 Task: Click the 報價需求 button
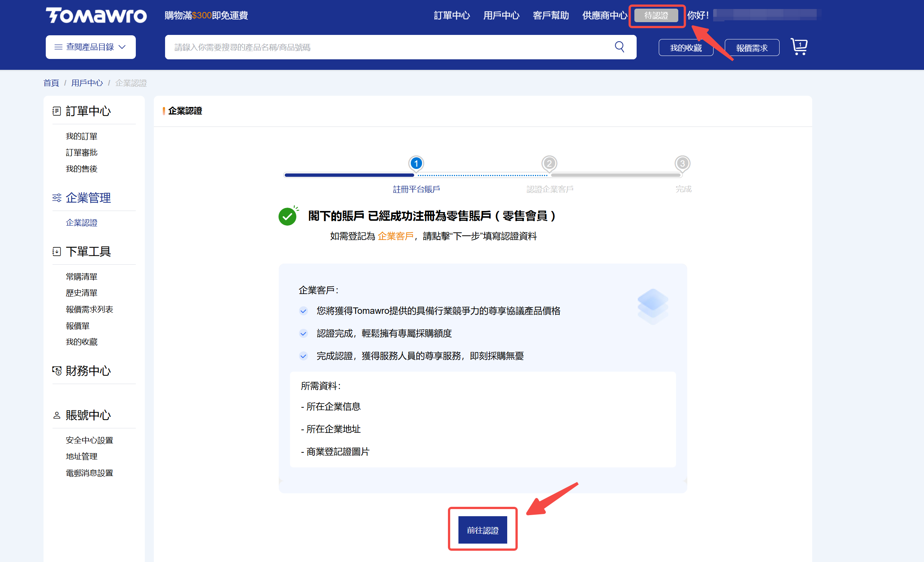[x=752, y=48]
